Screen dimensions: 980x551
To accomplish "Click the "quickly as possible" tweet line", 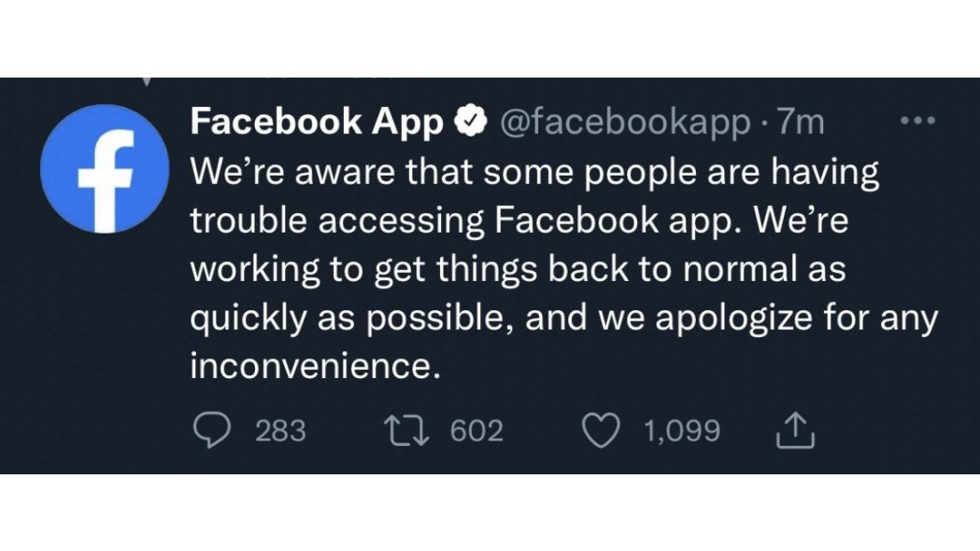I will click(564, 318).
